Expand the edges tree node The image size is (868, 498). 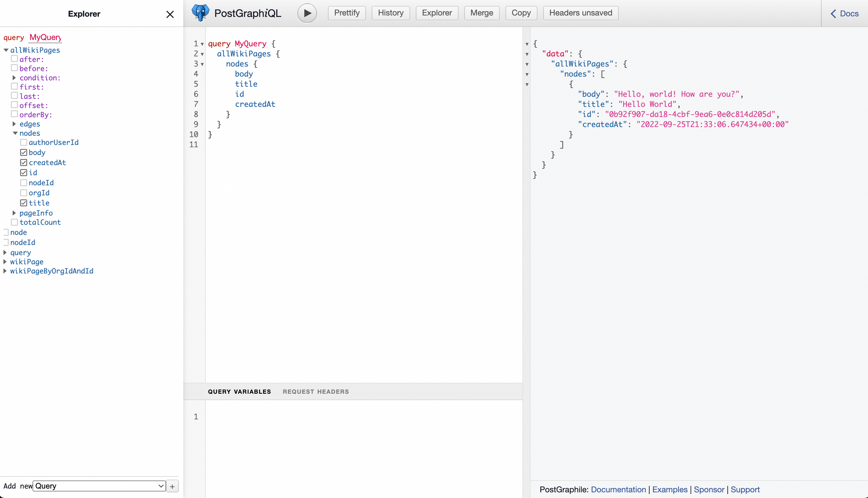pyautogui.click(x=14, y=124)
